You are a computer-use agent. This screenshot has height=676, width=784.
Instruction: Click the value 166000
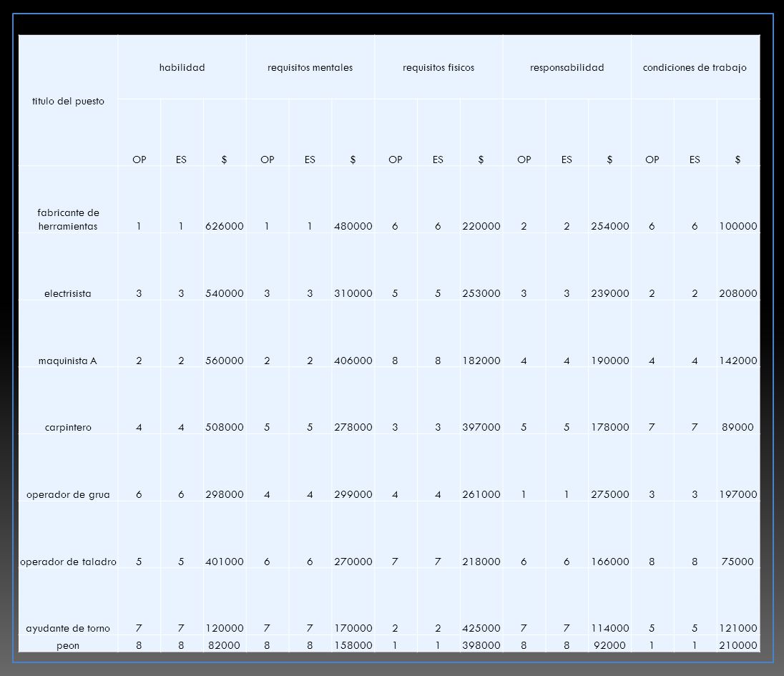(610, 562)
